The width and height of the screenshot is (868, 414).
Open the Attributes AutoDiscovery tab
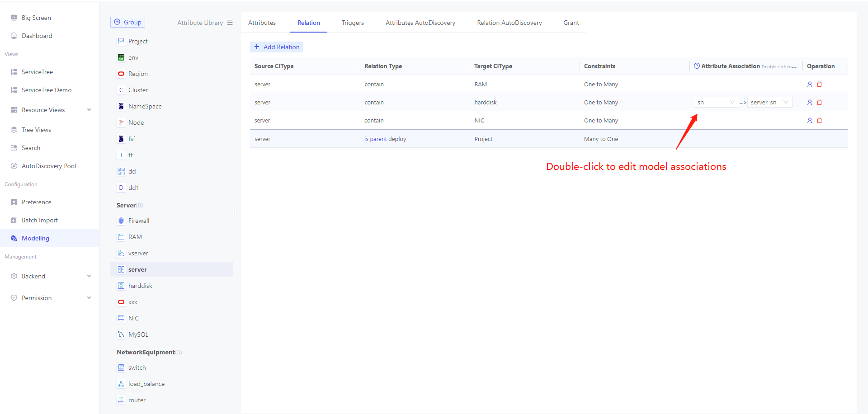tap(420, 23)
